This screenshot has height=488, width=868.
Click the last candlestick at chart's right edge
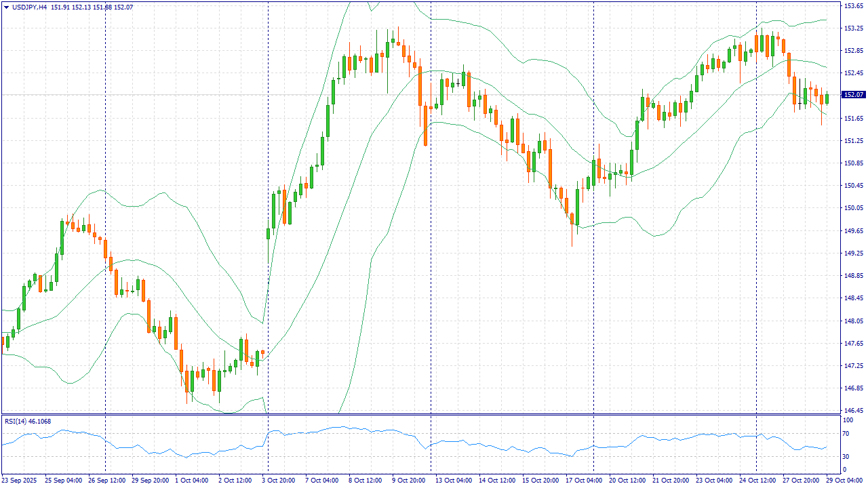827,98
